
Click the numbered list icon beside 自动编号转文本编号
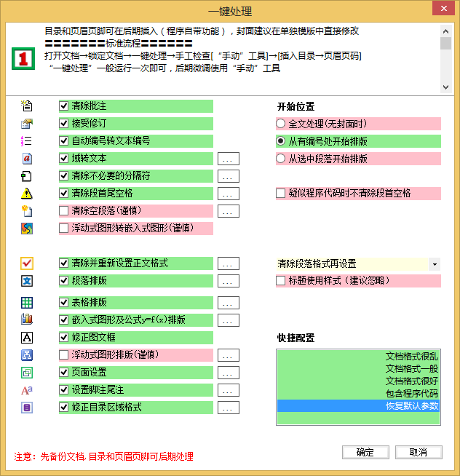(x=27, y=141)
